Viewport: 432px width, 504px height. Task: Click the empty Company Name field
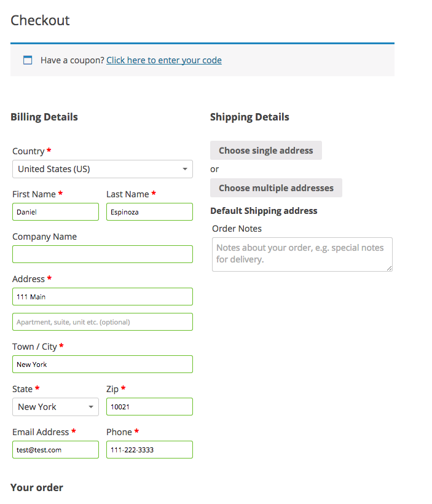point(102,254)
